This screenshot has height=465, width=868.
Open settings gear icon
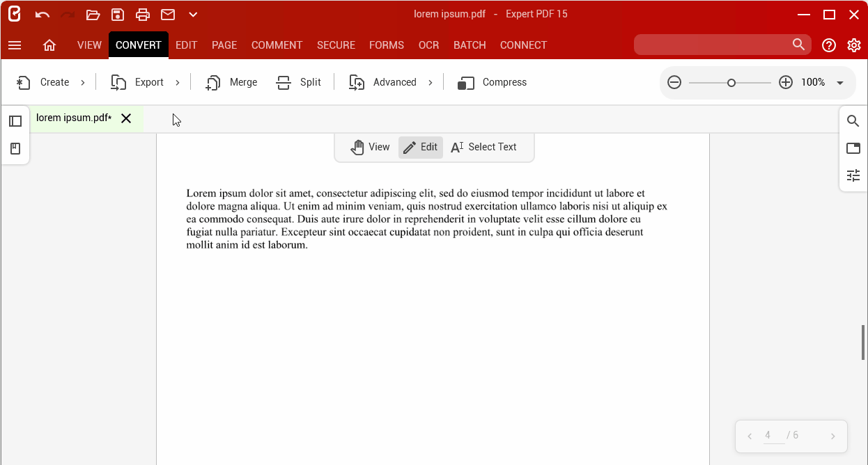[854, 45]
